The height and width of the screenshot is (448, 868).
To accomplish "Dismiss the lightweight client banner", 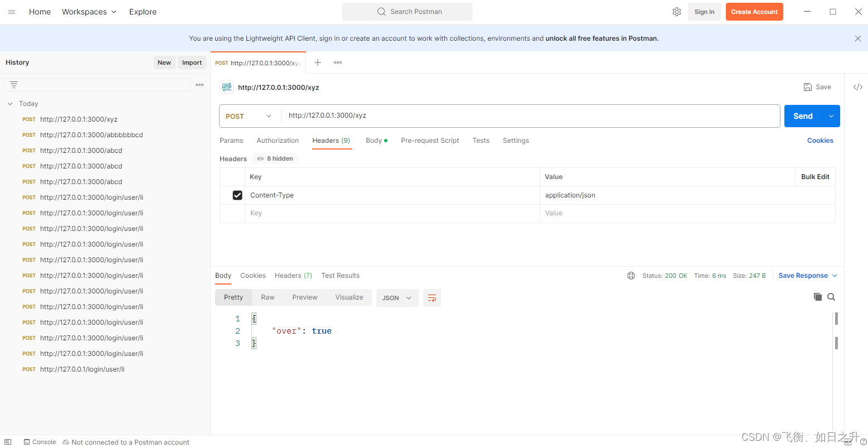I will pos(857,38).
